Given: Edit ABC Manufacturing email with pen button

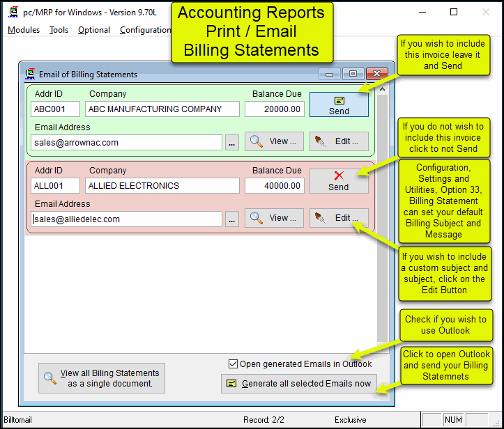Looking at the screenshot, I should pos(339,141).
